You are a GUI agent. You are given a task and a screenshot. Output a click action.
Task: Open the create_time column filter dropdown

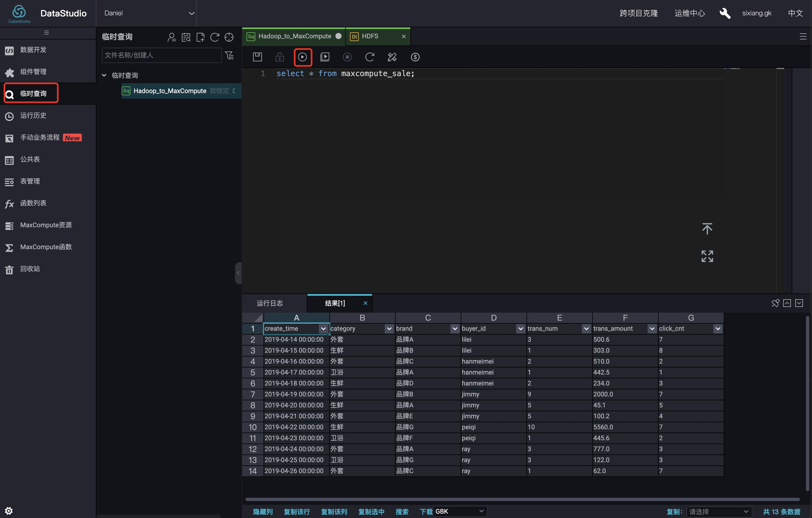323,328
